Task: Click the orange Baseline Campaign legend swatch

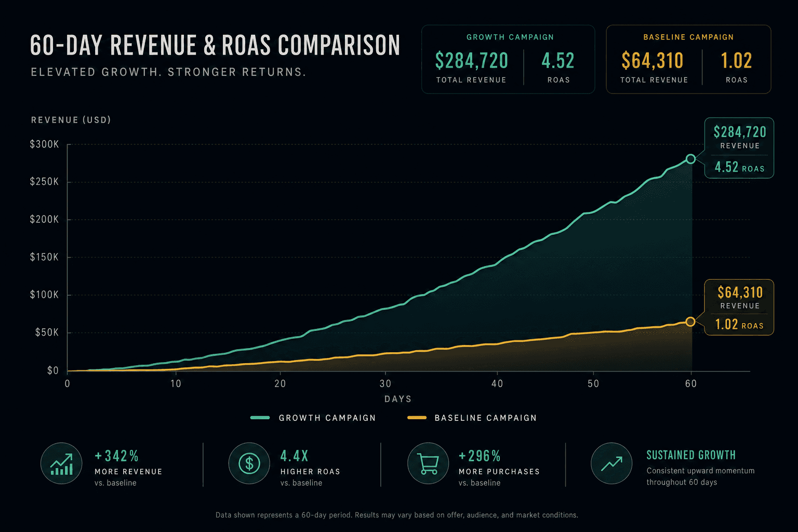Action: click(x=417, y=418)
